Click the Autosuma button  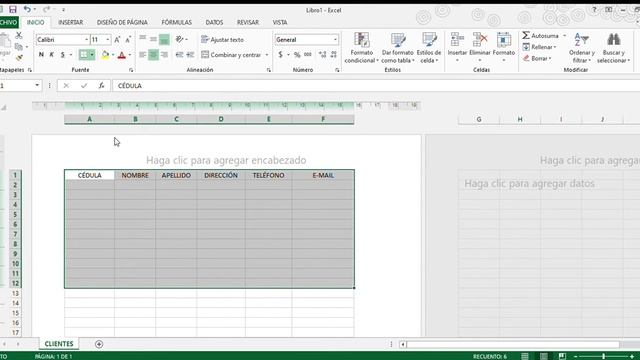[x=541, y=36]
